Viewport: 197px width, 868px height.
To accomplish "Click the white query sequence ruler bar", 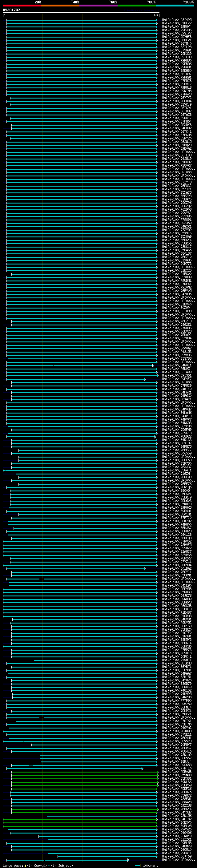I will 81,13.
